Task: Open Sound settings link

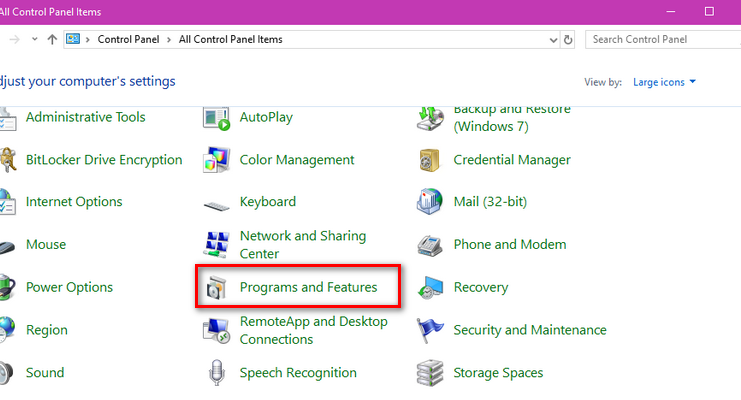Action: pos(45,373)
